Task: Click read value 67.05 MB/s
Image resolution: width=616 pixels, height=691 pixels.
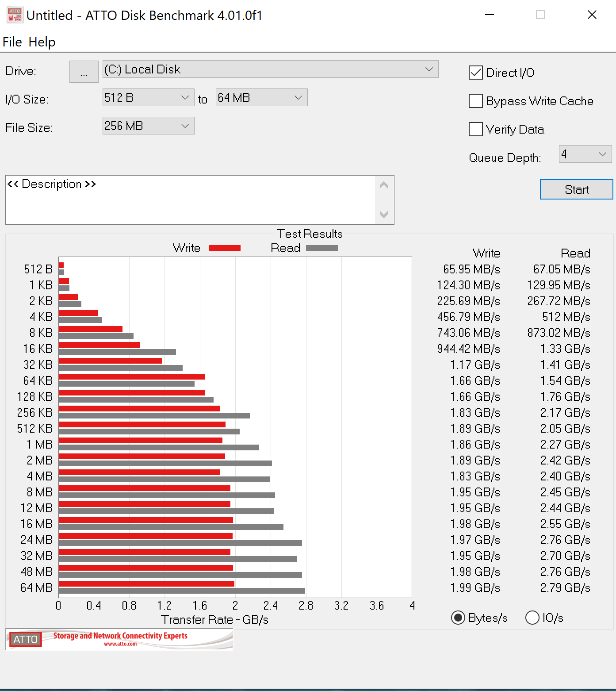Action: point(562,269)
